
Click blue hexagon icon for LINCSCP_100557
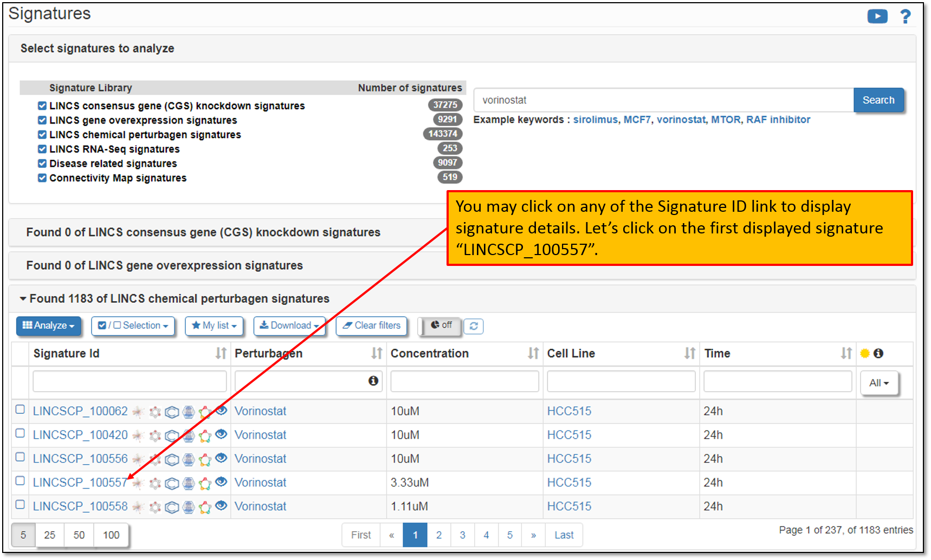click(189, 484)
